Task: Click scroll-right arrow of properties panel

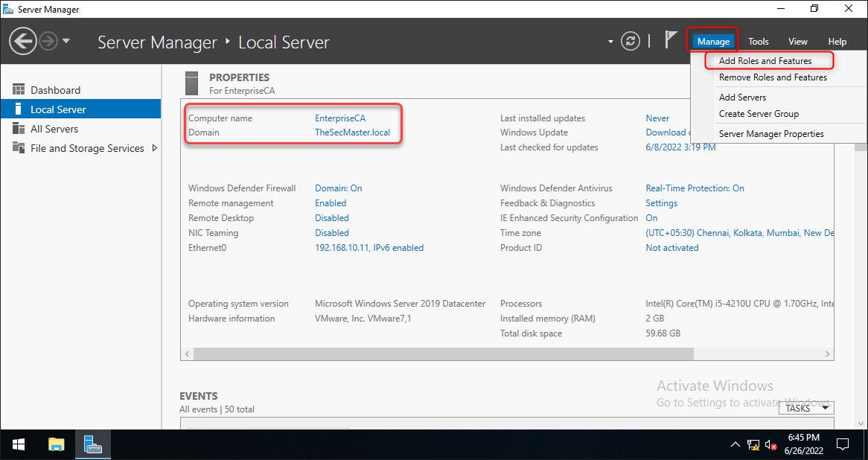Action: [x=828, y=354]
